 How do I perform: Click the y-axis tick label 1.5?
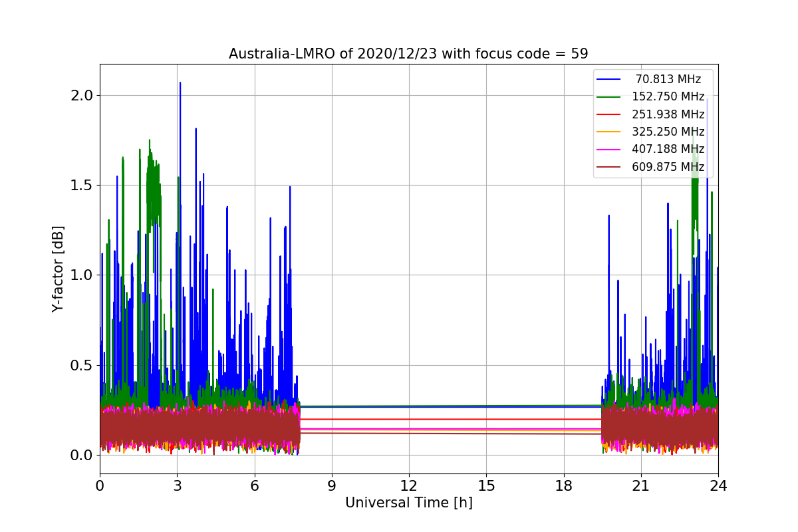[82, 185]
